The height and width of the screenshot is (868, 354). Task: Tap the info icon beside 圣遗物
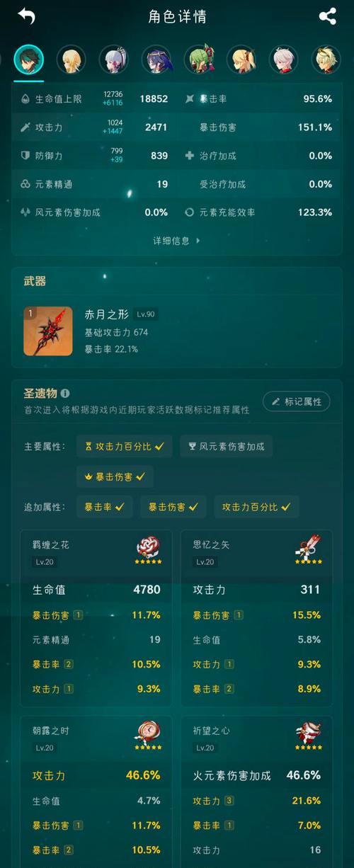[x=65, y=392]
